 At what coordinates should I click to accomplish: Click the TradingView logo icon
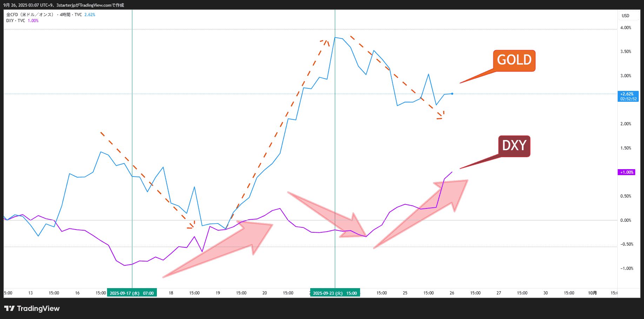click(9, 308)
